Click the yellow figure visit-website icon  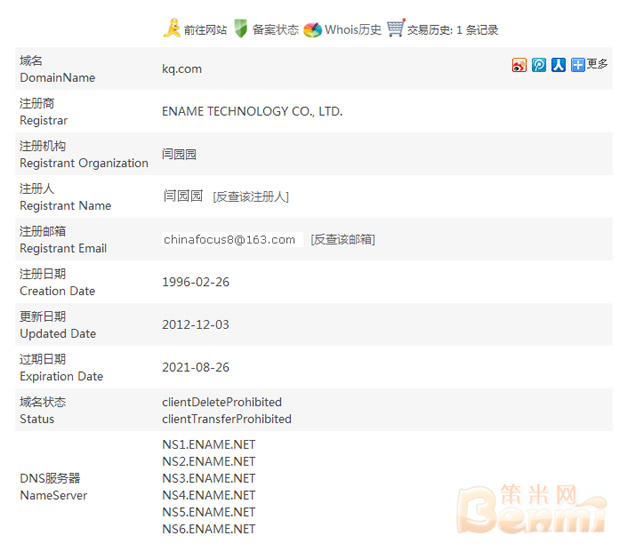172,28
